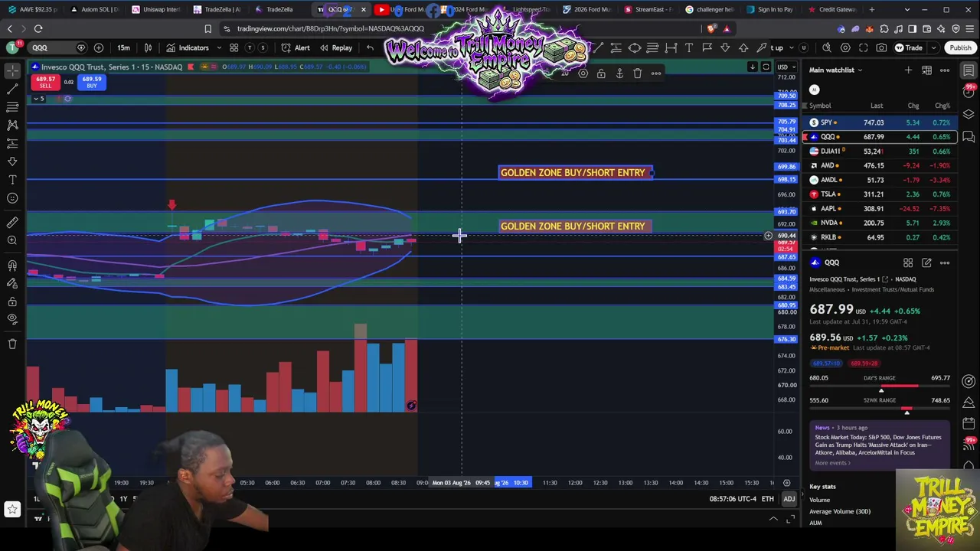Click the red SELL 689.57 button
The image size is (980, 551).
tap(46, 83)
